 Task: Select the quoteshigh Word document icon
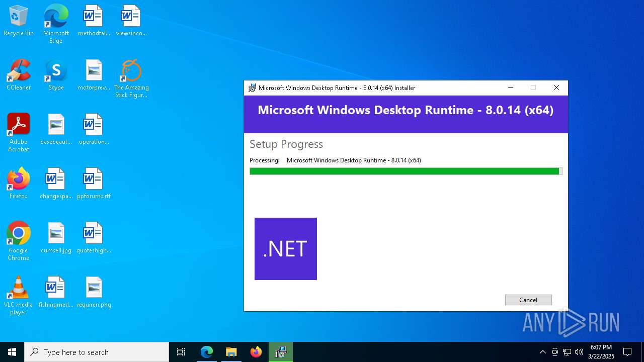(94, 238)
